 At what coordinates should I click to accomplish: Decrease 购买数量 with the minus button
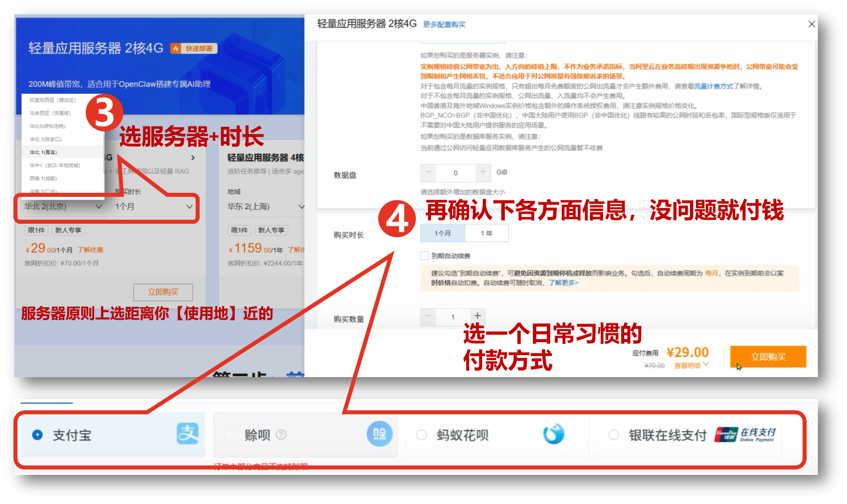coord(428,317)
